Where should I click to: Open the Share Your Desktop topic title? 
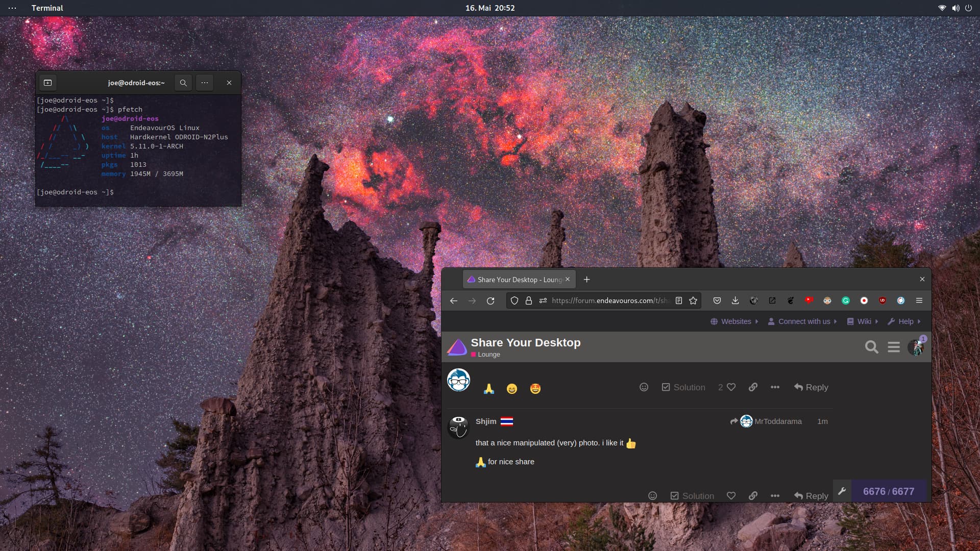tap(526, 343)
